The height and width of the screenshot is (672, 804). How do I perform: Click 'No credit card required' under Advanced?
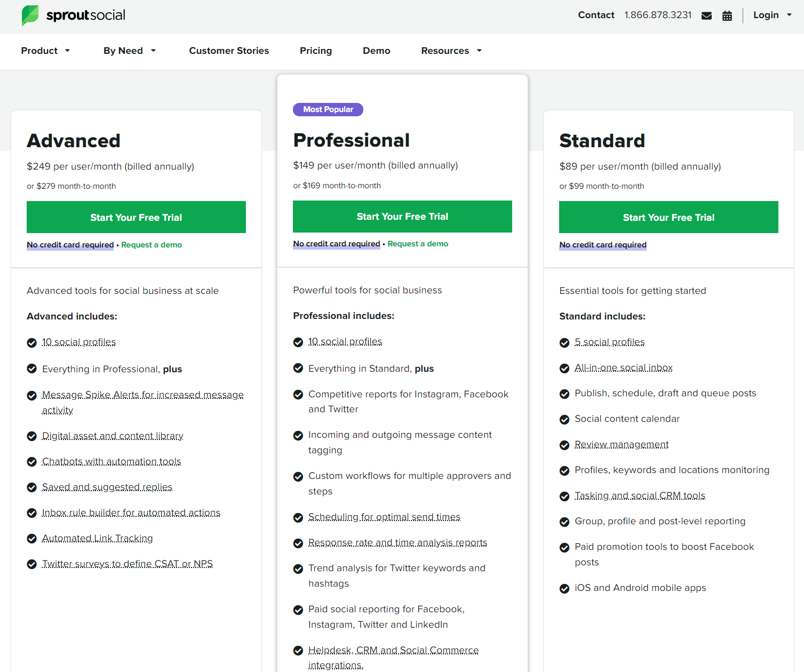(x=70, y=245)
